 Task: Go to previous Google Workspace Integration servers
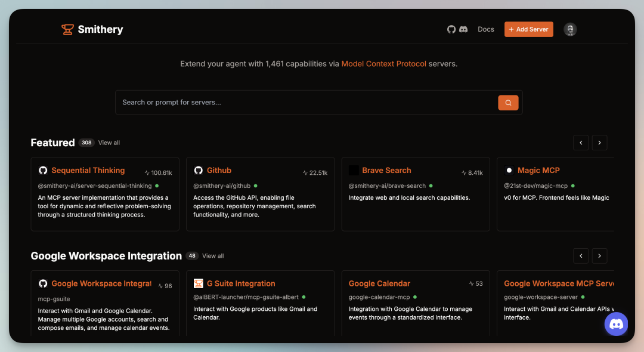(x=581, y=256)
